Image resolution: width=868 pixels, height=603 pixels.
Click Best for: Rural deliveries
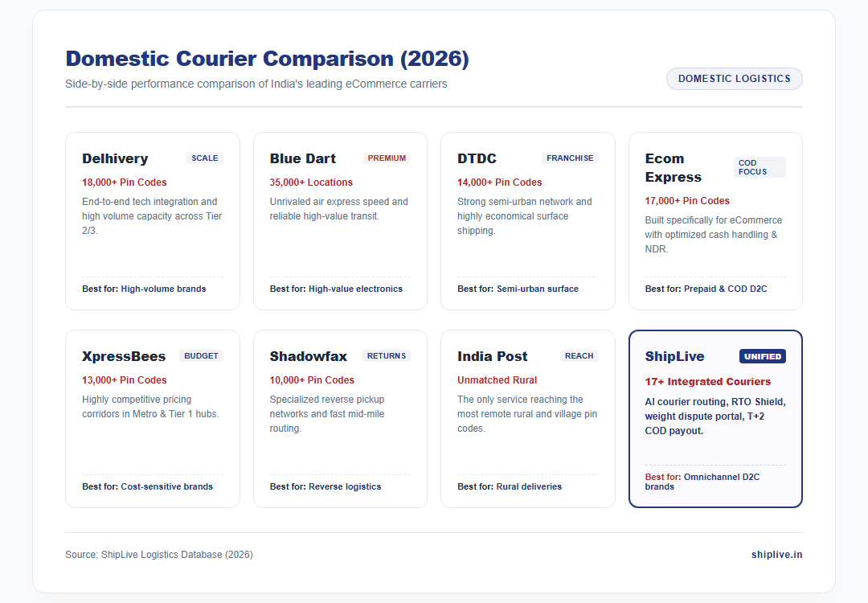tap(510, 486)
